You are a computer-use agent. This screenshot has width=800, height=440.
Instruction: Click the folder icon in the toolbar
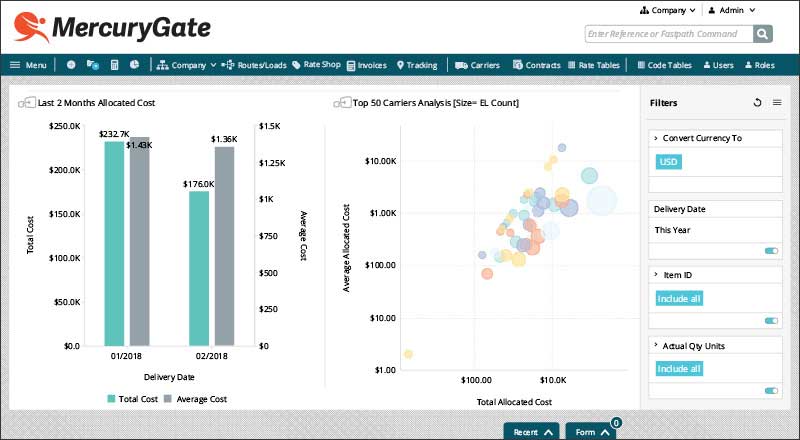point(93,65)
